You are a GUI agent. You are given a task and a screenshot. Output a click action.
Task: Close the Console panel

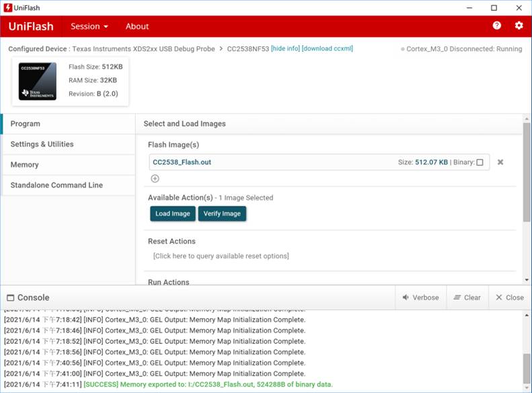pyautogui.click(x=509, y=297)
